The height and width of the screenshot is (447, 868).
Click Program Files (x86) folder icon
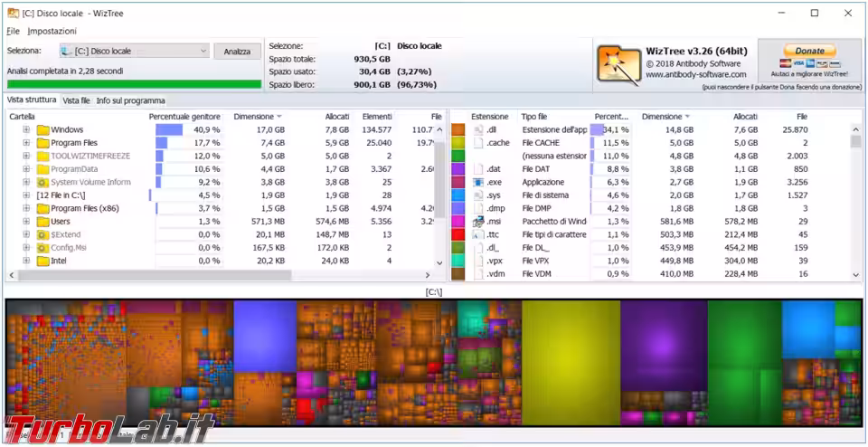click(43, 209)
